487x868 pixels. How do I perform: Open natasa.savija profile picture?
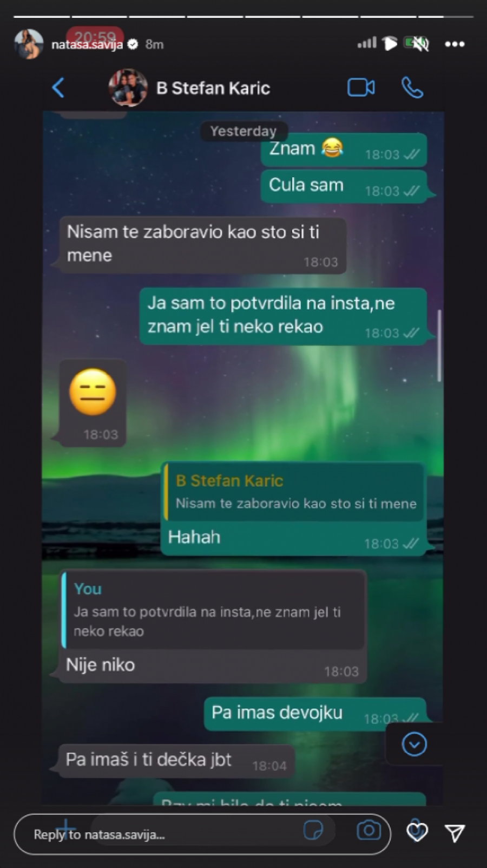tap(29, 44)
